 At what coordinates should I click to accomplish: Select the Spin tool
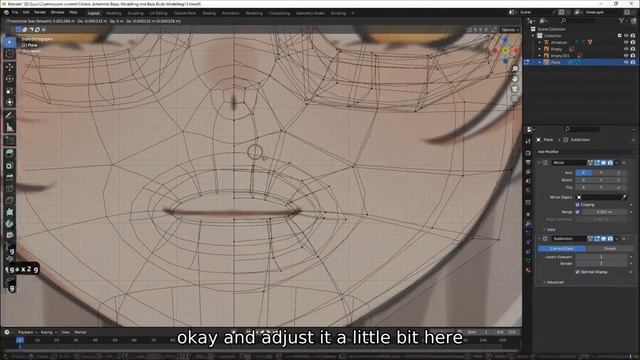point(9,224)
